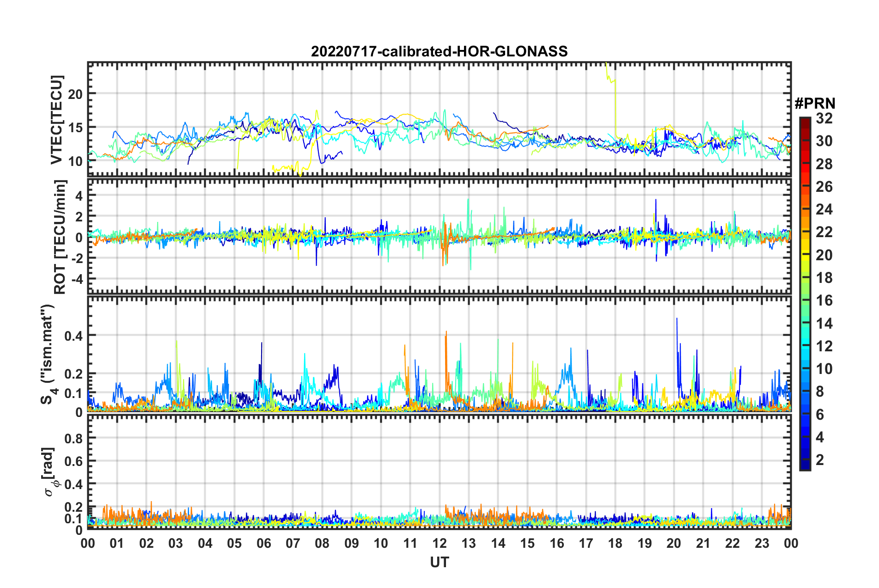Click UT axis tick label 15
Screen dimensions: 879x588
coord(527,543)
